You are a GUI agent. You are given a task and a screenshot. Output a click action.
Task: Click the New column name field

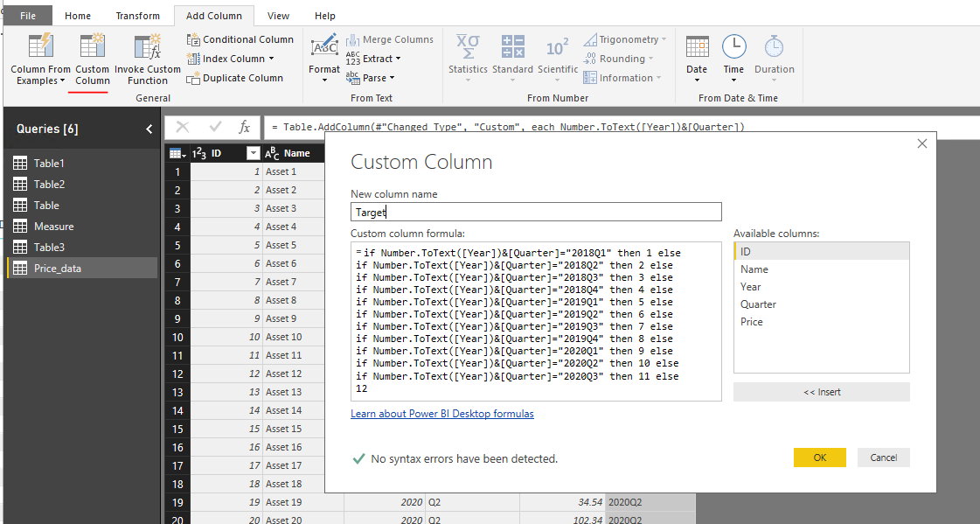point(536,212)
